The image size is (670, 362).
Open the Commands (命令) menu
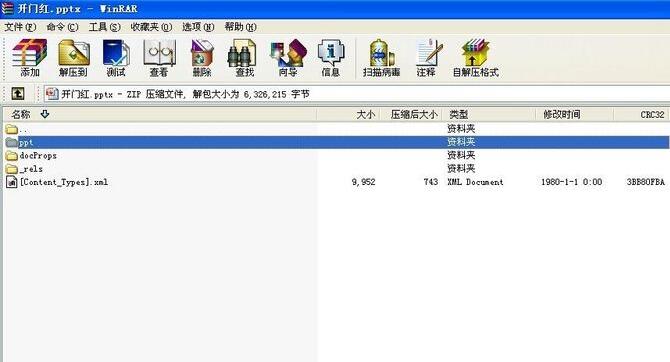click(x=62, y=27)
